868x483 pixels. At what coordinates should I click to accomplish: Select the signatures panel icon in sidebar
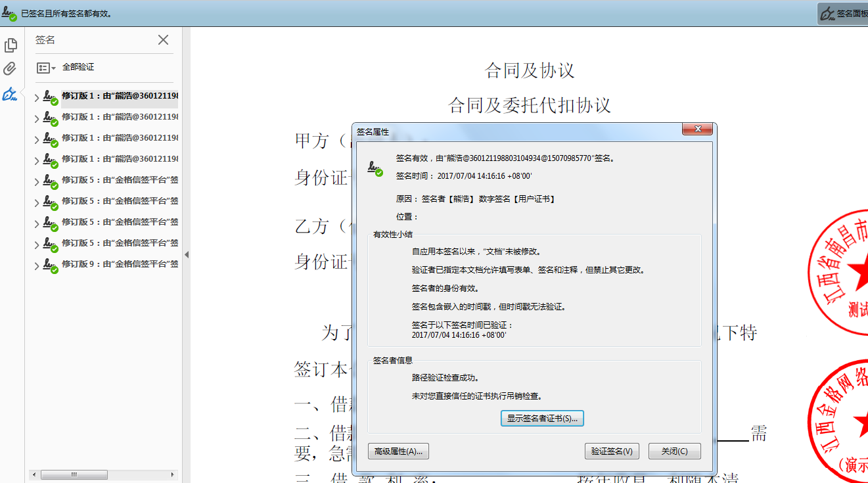10,94
